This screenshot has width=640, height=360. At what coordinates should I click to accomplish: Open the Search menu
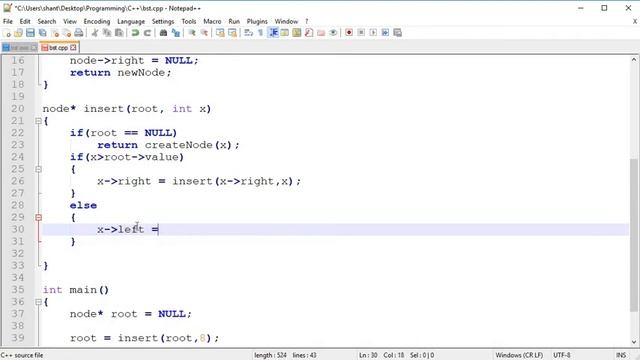point(47,21)
